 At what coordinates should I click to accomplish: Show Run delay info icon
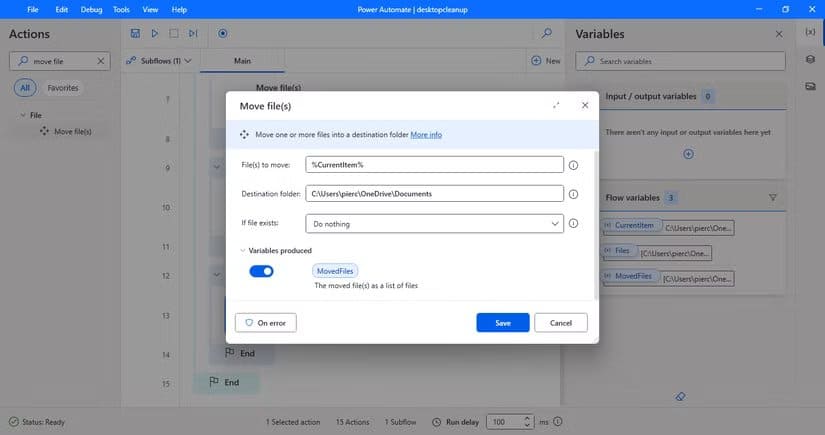(x=558, y=421)
